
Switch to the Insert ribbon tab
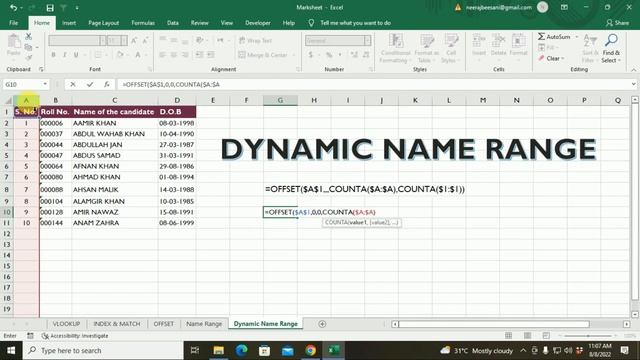(69, 23)
